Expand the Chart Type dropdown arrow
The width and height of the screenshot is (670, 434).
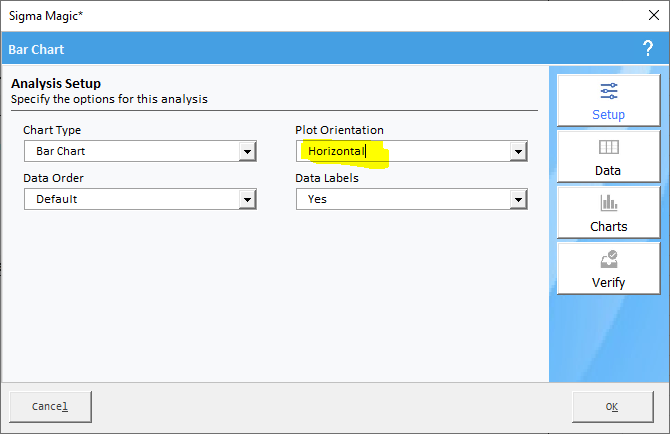247,151
